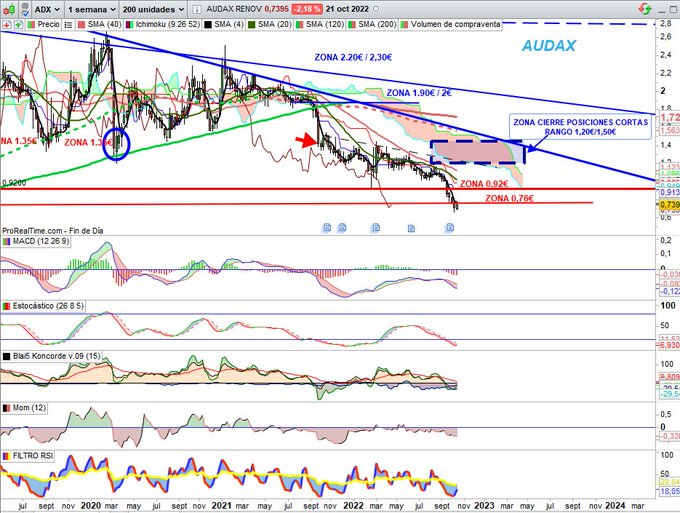Screen dimensions: 680x513
Task: Open Estocástico (26 8 5) panel label
Action: (x=48, y=306)
